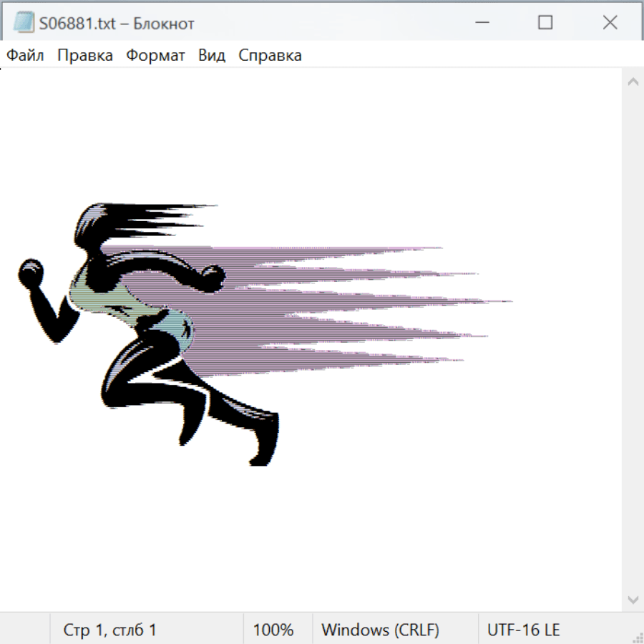Close the S06881.txt Notepad window
This screenshot has width=644, height=644.
[x=610, y=23]
